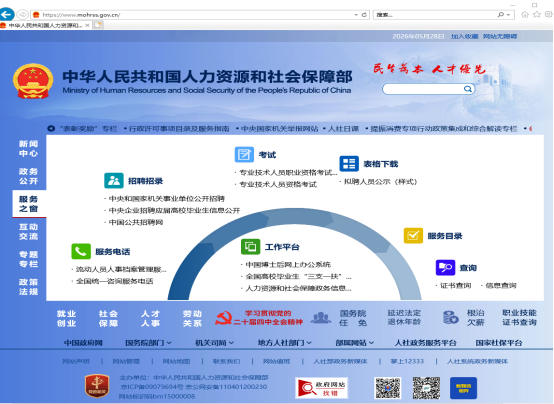Open the 信息查询 link
The height and width of the screenshot is (404, 554).
click(x=501, y=285)
